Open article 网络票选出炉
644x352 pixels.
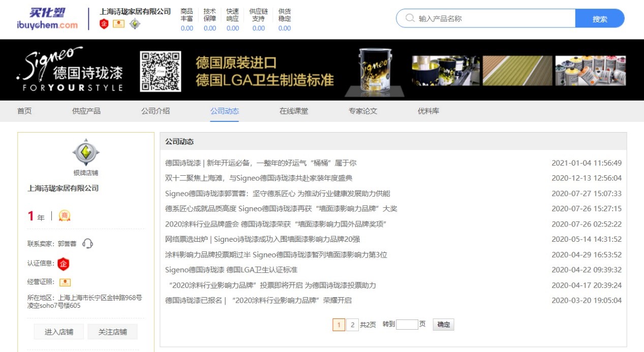point(262,239)
